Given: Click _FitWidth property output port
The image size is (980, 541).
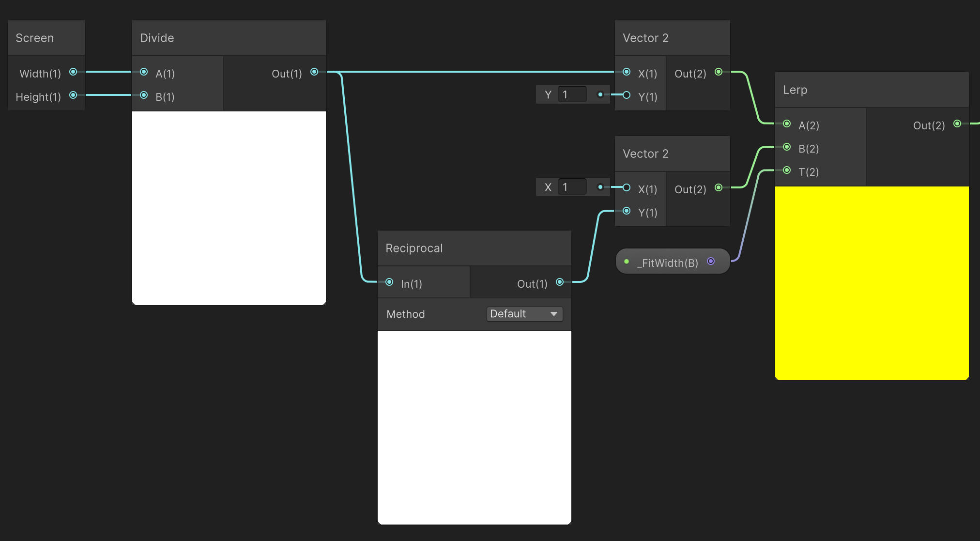Looking at the screenshot, I should click(x=711, y=262).
